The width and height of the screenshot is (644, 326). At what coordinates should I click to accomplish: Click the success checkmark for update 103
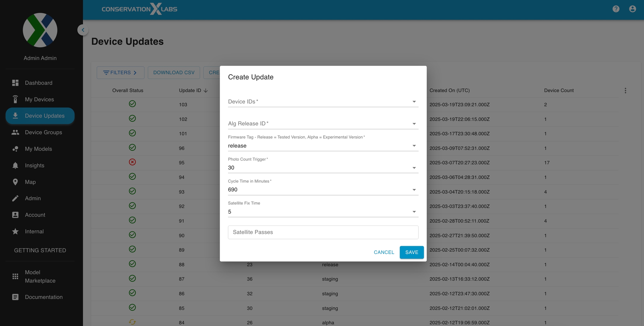132,104
